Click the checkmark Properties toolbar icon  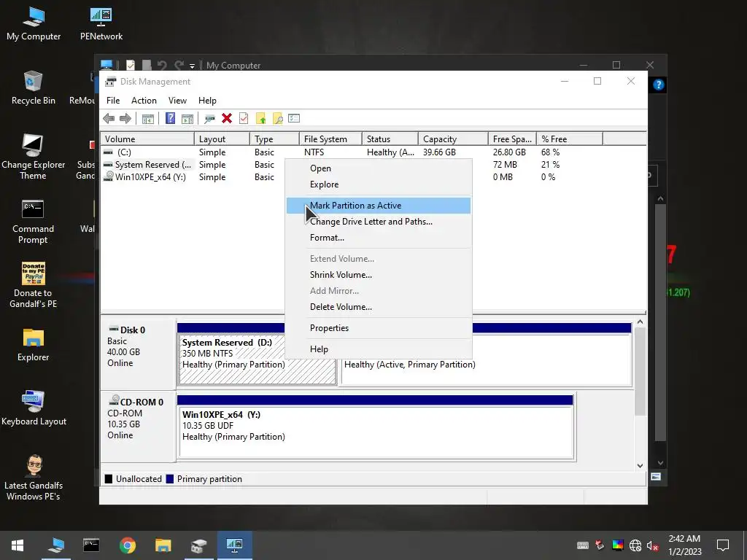click(x=244, y=118)
